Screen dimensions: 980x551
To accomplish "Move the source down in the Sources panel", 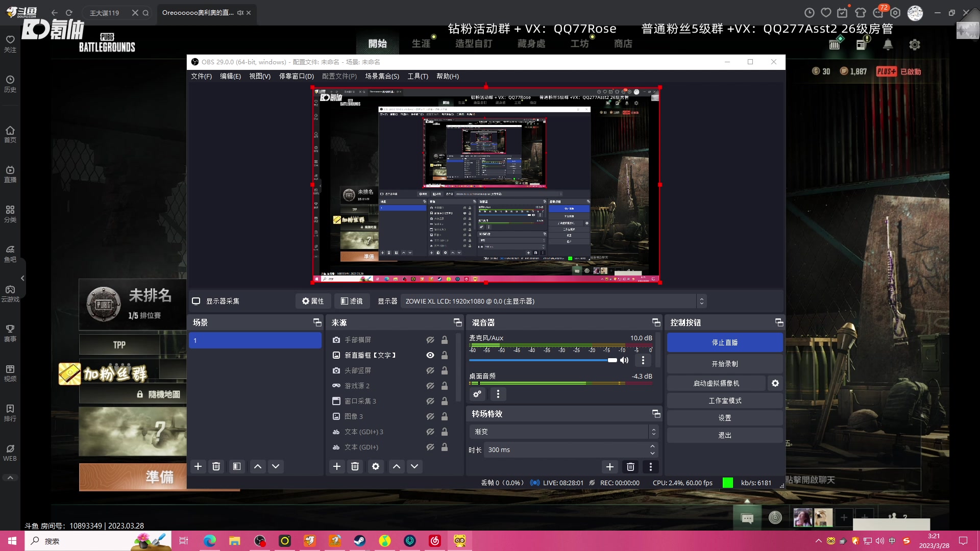I will click(414, 466).
